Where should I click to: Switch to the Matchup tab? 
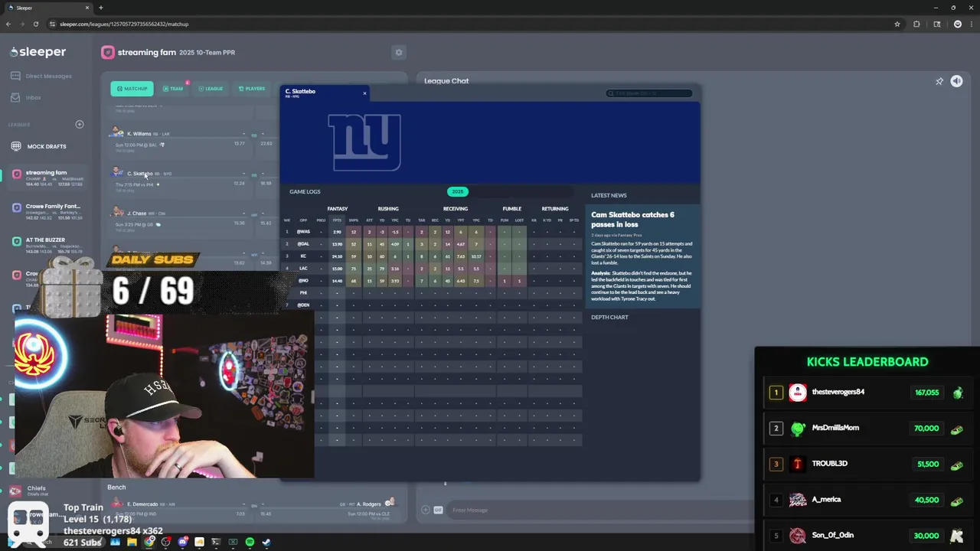pyautogui.click(x=132, y=89)
